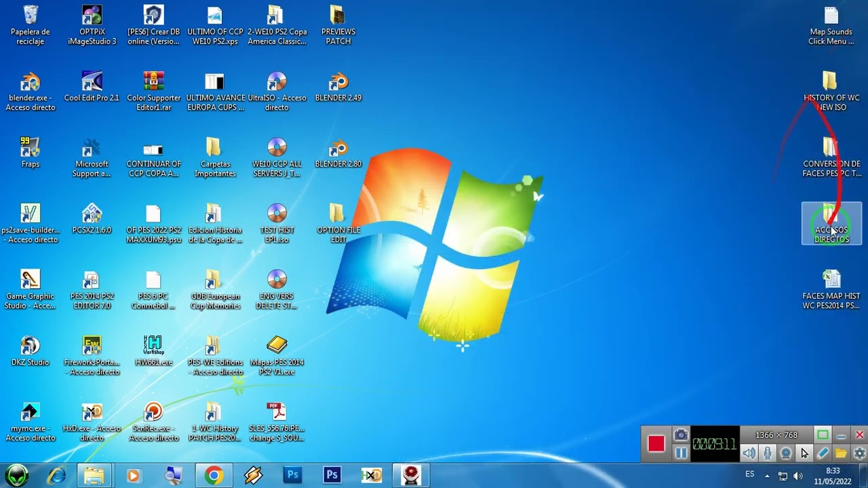The image size is (868, 488).
Task: Open the recorder's output folder
Action: [x=841, y=453]
